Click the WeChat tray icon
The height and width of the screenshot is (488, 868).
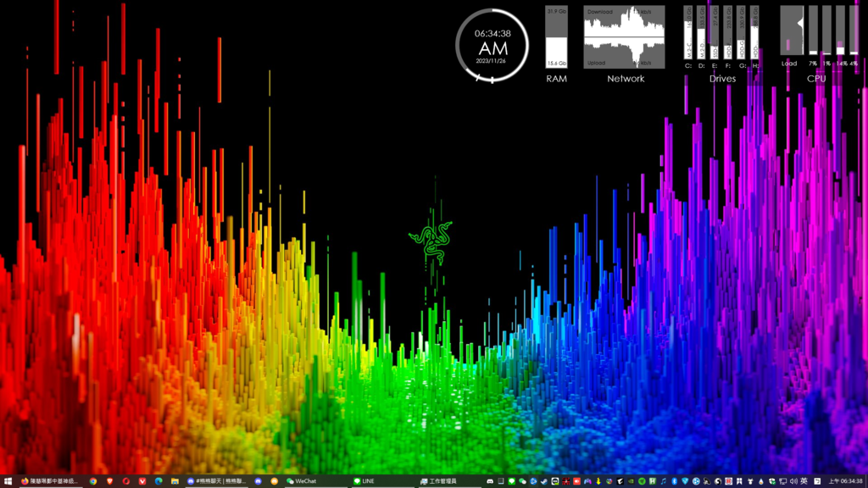[522, 481]
